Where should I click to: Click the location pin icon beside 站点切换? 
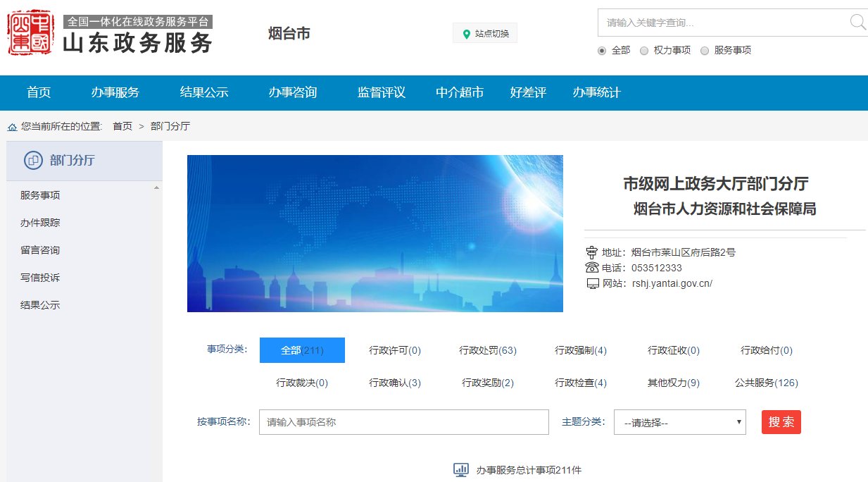tap(465, 32)
